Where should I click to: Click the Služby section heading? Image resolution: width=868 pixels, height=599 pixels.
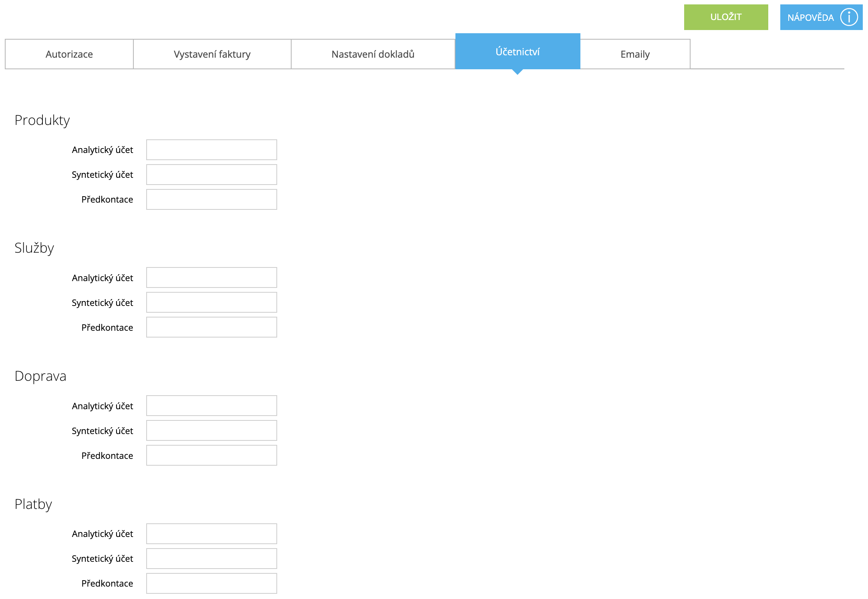pos(34,248)
